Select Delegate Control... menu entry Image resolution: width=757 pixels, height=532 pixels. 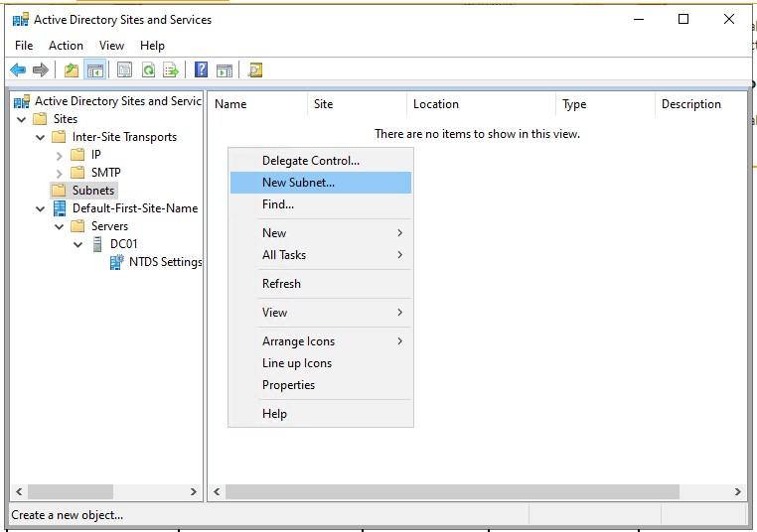pyautogui.click(x=310, y=161)
